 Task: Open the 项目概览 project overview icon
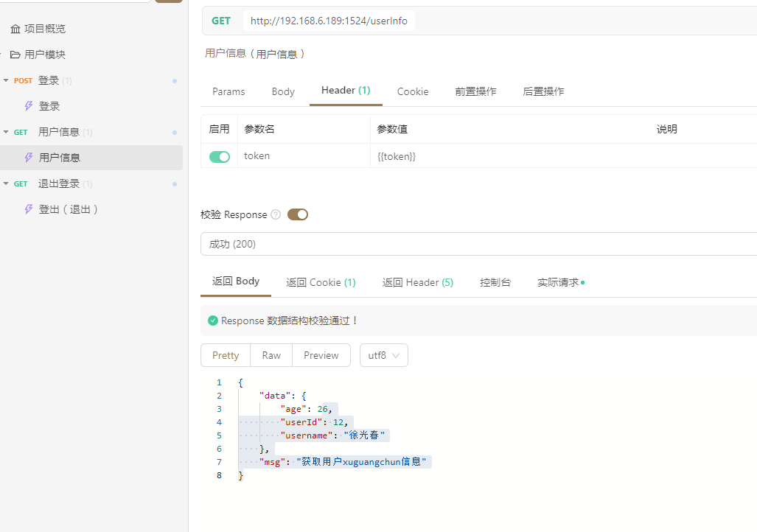pos(15,29)
